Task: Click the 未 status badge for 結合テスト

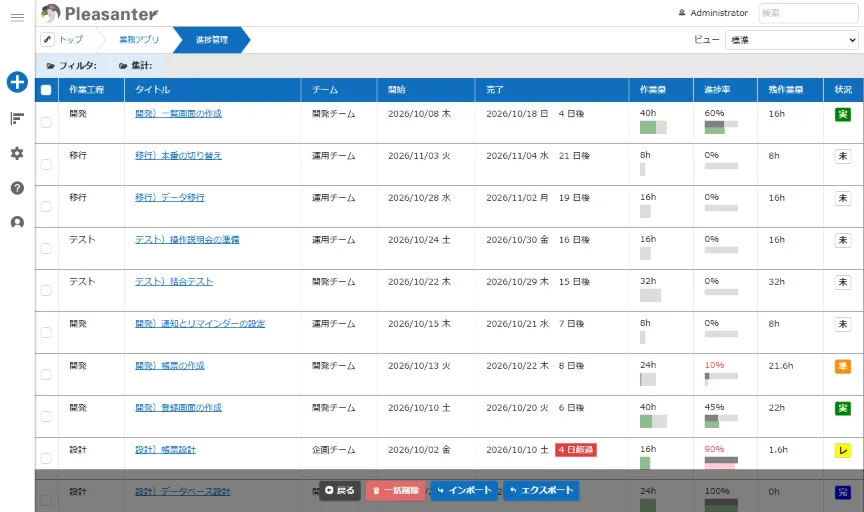Action: point(843,282)
